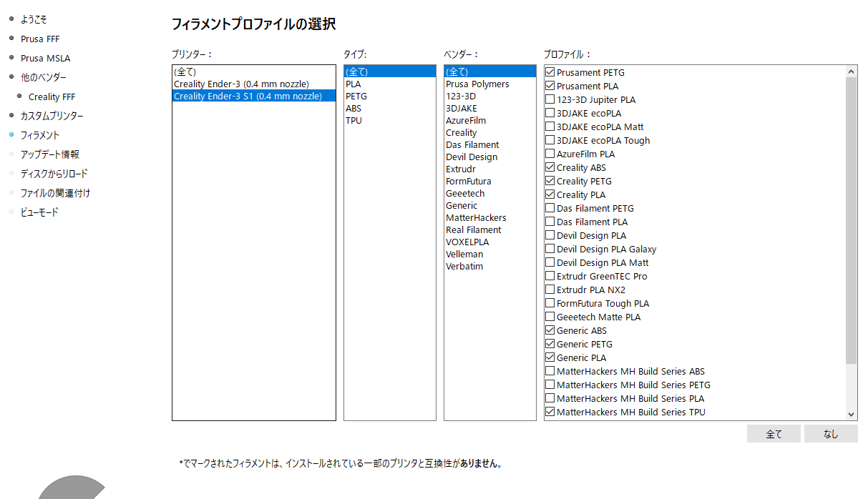Open the Creality FFF sub-page
Image resolution: width=868 pixels, height=499 pixels.
click(x=52, y=97)
